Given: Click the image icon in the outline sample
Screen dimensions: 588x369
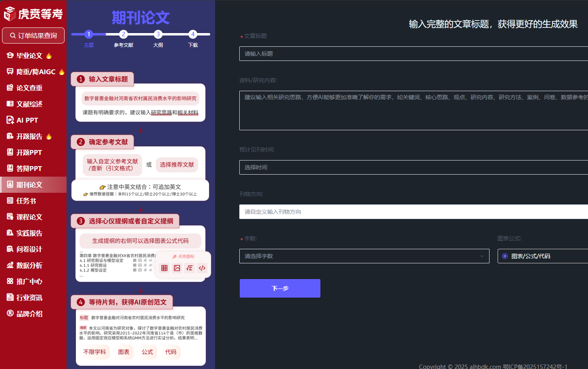Looking at the screenshot, I should 177,268.
